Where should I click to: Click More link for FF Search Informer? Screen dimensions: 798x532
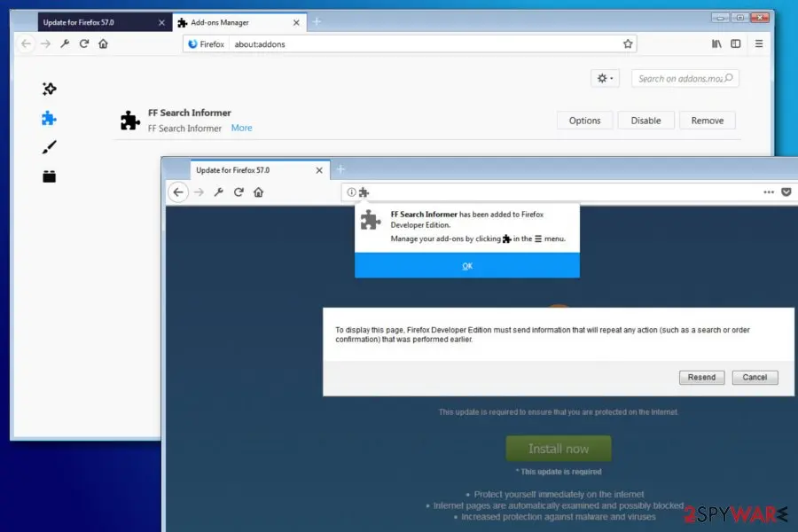(242, 128)
